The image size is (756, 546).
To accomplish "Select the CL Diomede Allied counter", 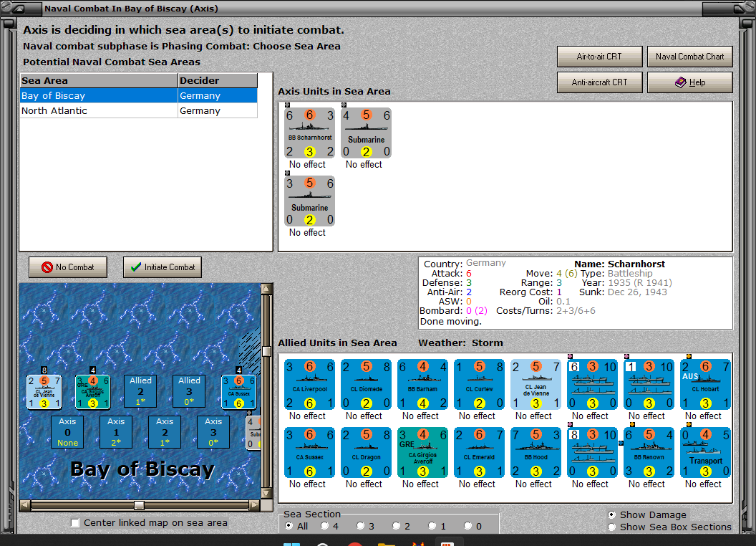I will 366,385.
